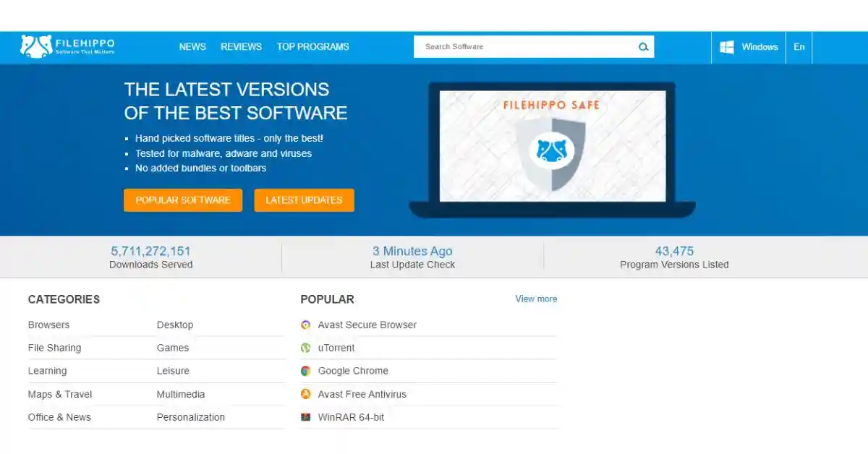This screenshot has width=868, height=454.
Task: Select the WinRAR 64-bit link
Action: pyautogui.click(x=352, y=417)
